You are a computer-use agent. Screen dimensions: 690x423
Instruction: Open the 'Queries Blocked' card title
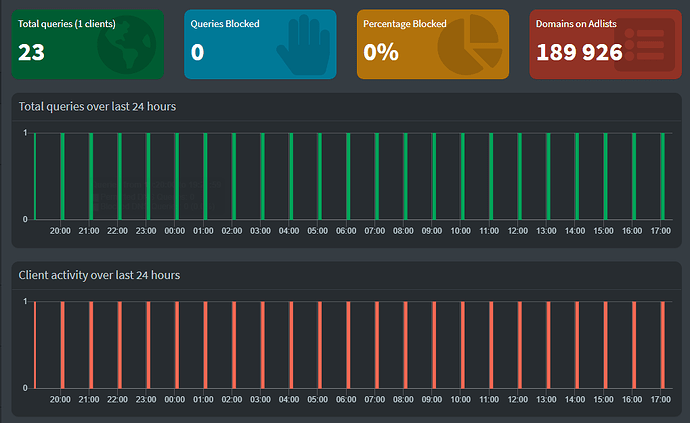pyautogui.click(x=225, y=24)
